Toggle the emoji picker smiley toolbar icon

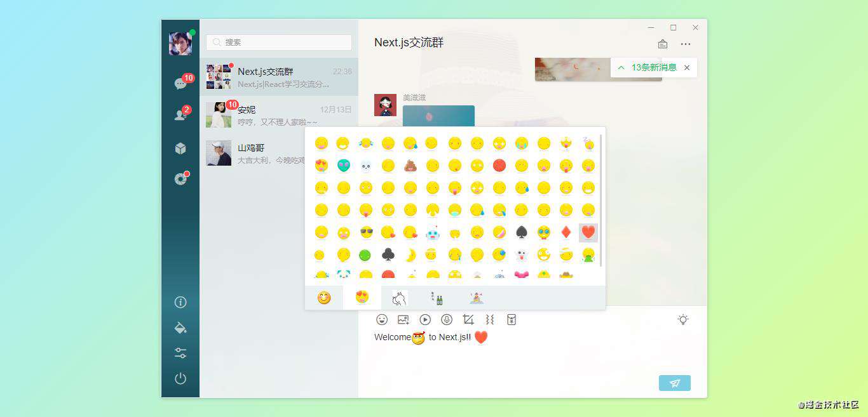(382, 320)
